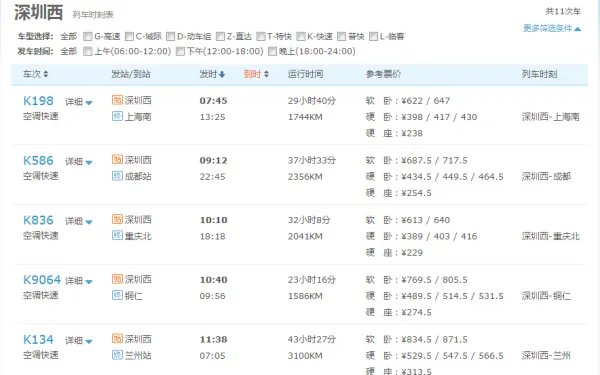
Task: Click the 深圳西 page title
Action: click(x=39, y=13)
